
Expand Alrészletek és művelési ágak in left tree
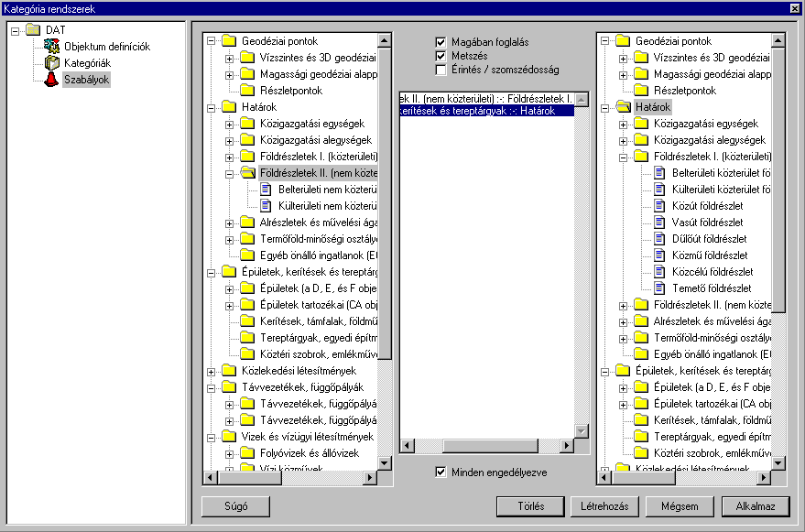230,223
